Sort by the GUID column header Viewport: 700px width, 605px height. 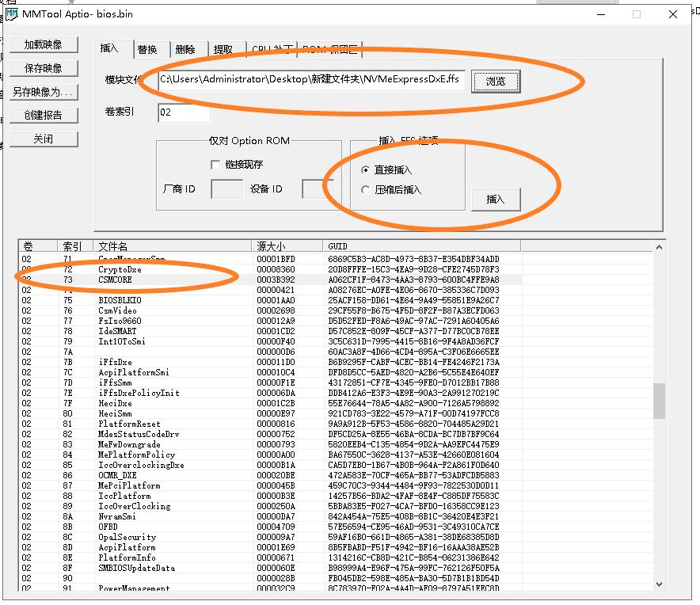click(422, 246)
